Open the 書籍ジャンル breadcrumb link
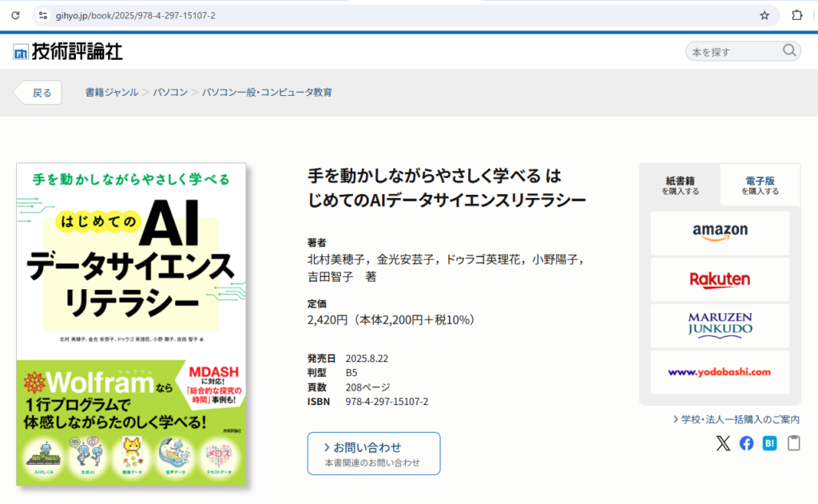This screenshot has height=504, width=818. (x=112, y=93)
